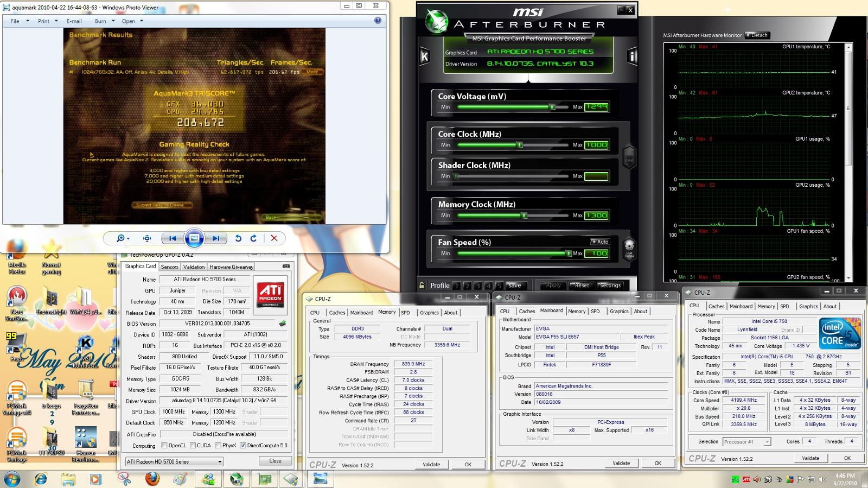Go to next image in Photo Viewer

pos(215,238)
